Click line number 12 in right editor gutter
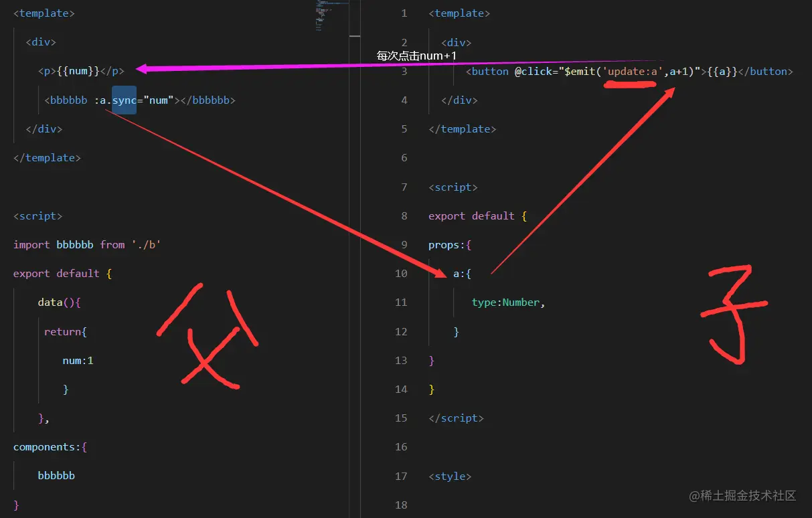Image resolution: width=812 pixels, height=518 pixels. [401, 332]
